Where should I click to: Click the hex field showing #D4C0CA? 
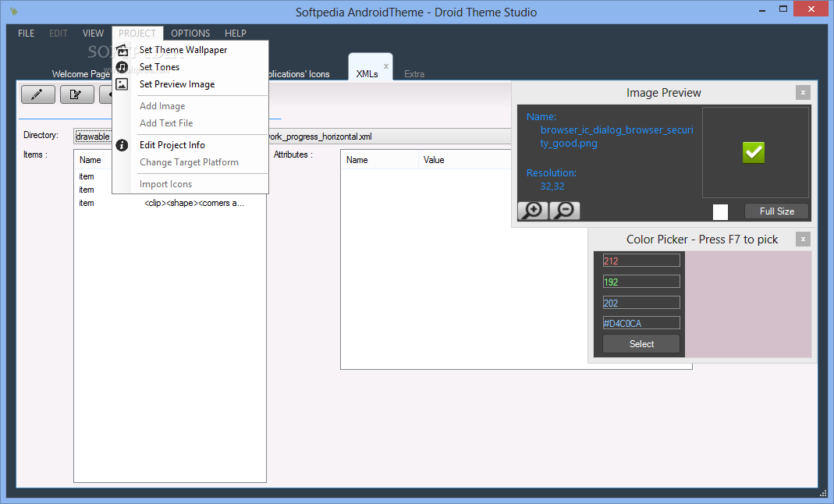641,323
